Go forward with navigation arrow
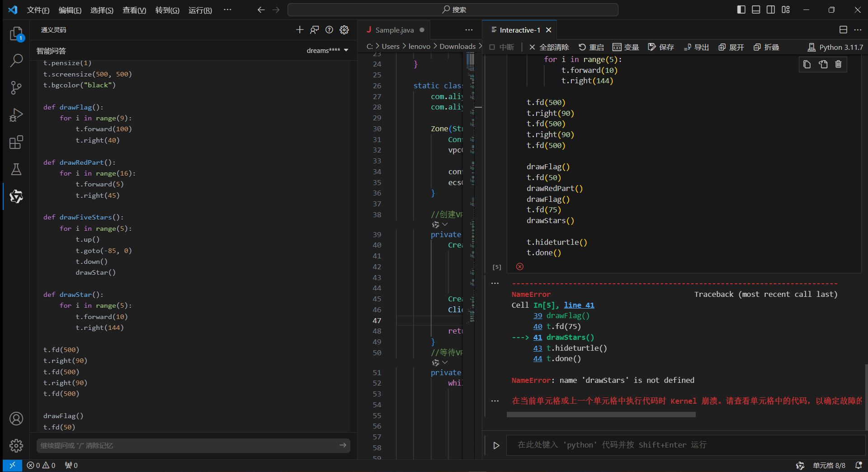Viewport: 868px width, 472px height. [x=276, y=10]
